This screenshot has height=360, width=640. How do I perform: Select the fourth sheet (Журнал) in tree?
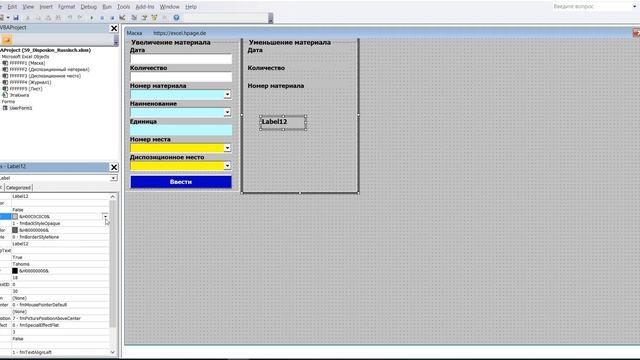pyautogui.click(x=27, y=82)
